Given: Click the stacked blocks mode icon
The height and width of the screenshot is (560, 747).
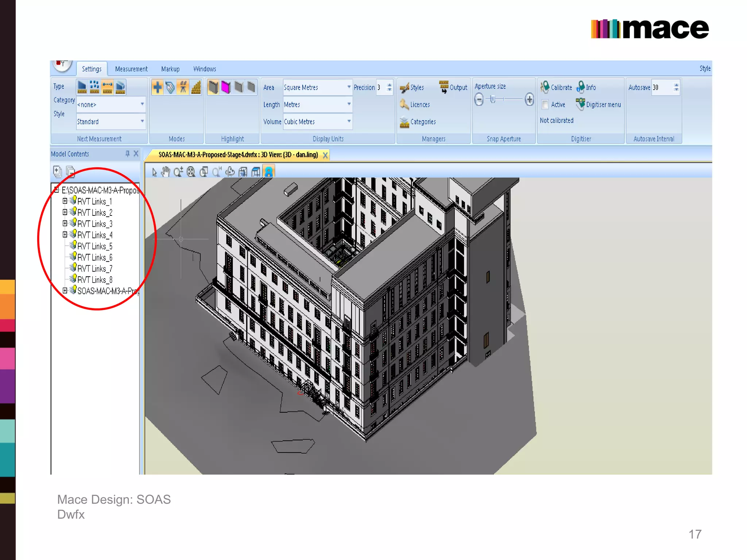Looking at the screenshot, I should (x=196, y=87).
